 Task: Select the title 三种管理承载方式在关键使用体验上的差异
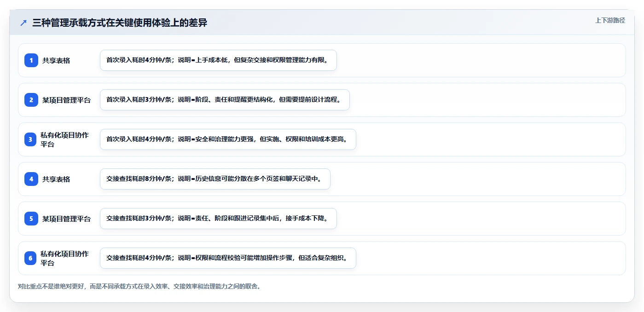click(120, 23)
